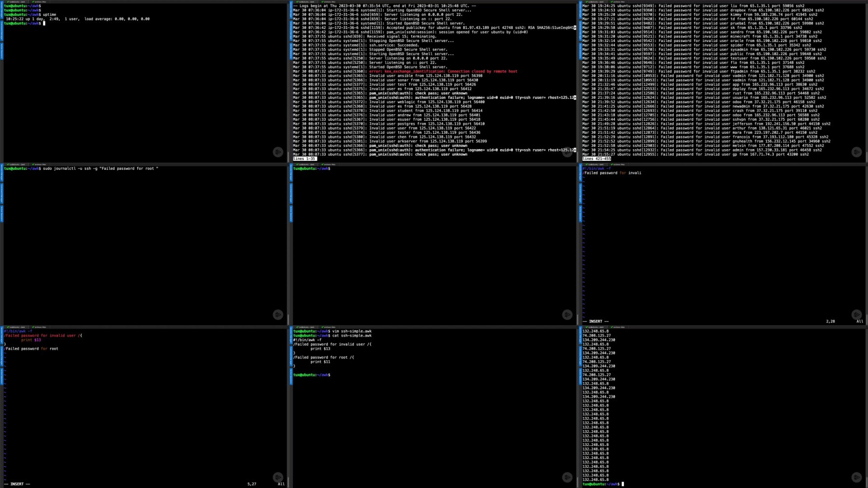Click the 'print $13' line in the vim editor
The height and width of the screenshot is (488, 868).
[x=31, y=340]
